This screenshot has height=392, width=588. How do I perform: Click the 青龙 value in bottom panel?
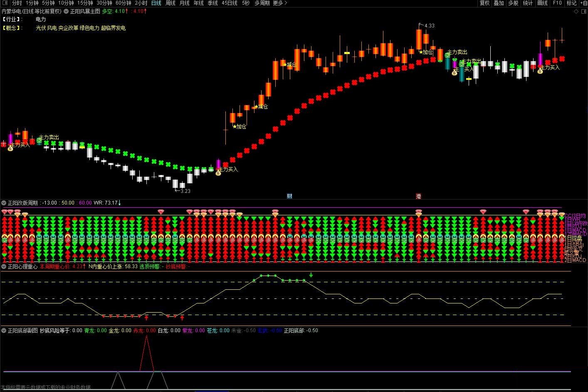(96, 330)
